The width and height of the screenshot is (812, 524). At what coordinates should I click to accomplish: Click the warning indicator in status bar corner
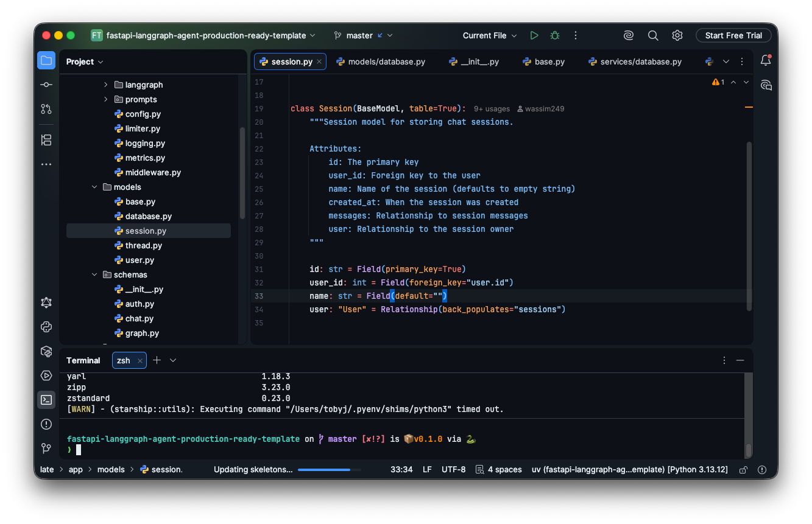(761, 470)
